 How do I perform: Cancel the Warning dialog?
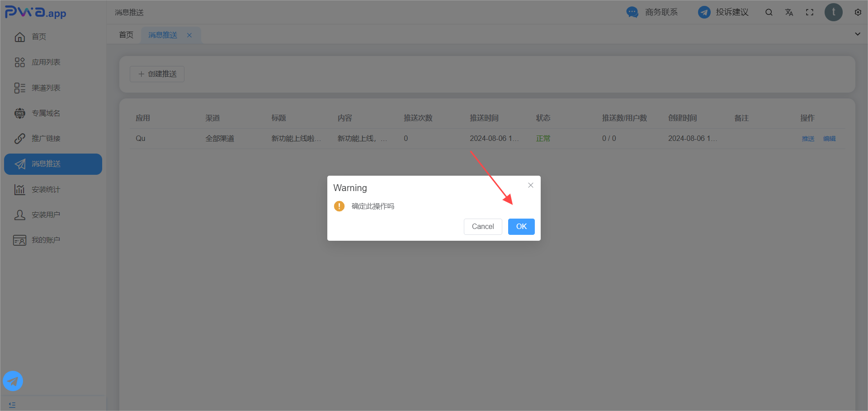[482, 227]
